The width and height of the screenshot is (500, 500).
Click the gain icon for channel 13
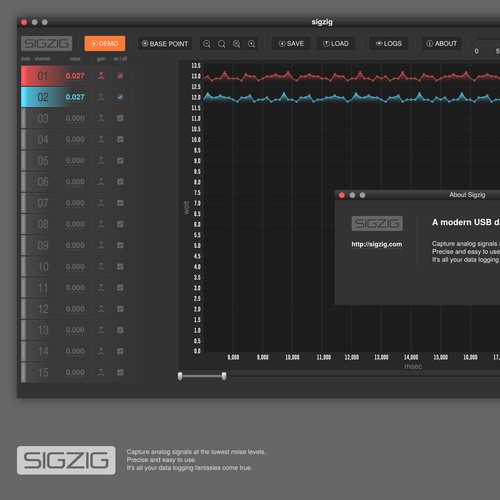pyautogui.click(x=101, y=330)
